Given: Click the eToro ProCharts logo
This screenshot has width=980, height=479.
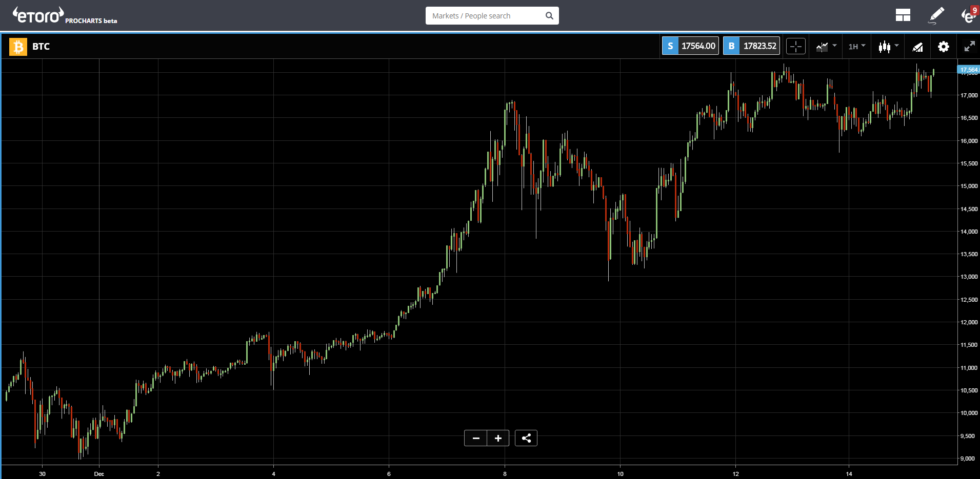Looking at the screenshot, I should (65, 15).
